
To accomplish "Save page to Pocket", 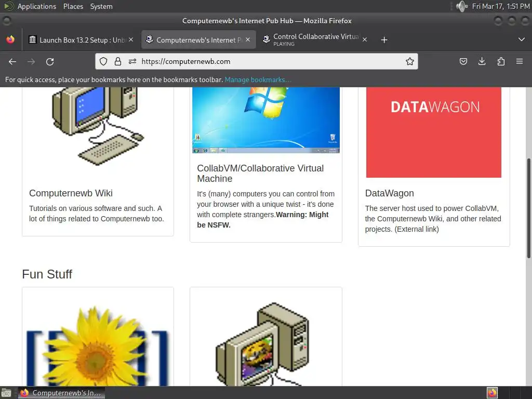I will point(463,61).
